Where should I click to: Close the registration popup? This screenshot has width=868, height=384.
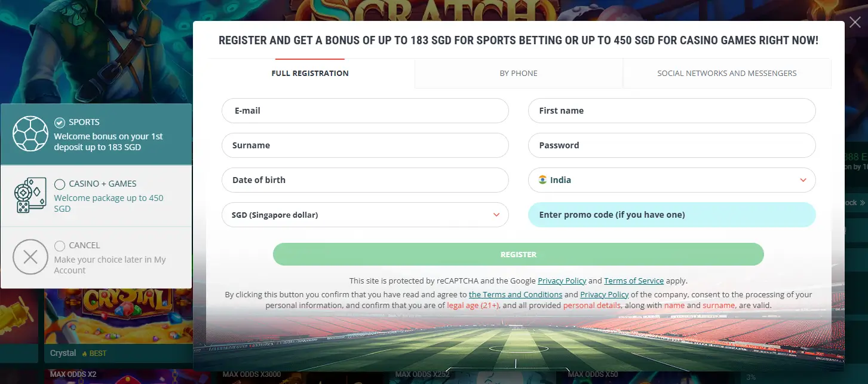pos(854,22)
